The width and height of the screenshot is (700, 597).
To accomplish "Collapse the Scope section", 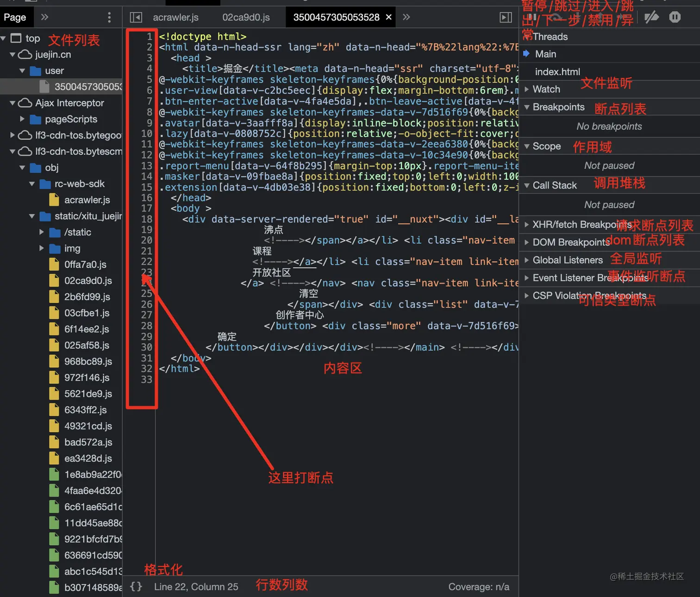I will click(526, 146).
